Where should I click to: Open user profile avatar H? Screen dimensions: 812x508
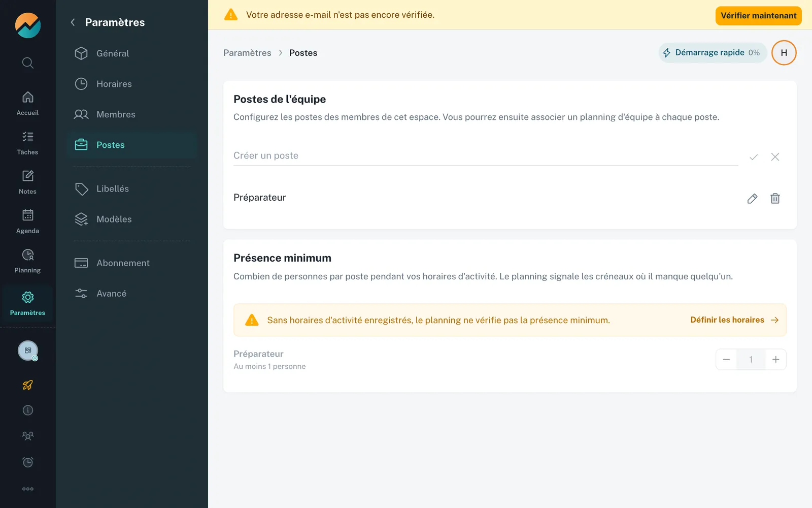[x=784, y=53]
